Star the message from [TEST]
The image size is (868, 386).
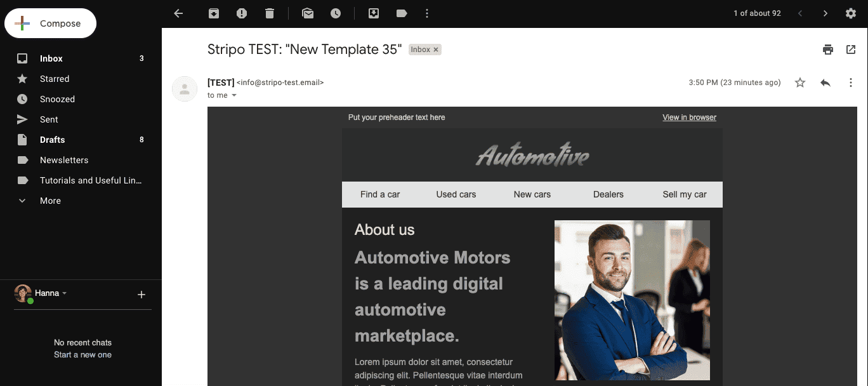(x=800, y=83)
